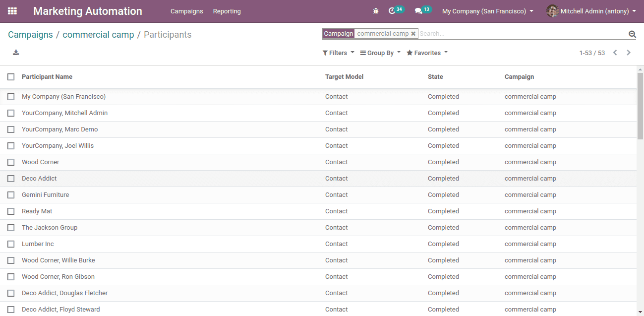Check the YourCompany, Mitchell Admin row
The image size is (644, 316).
11,113
